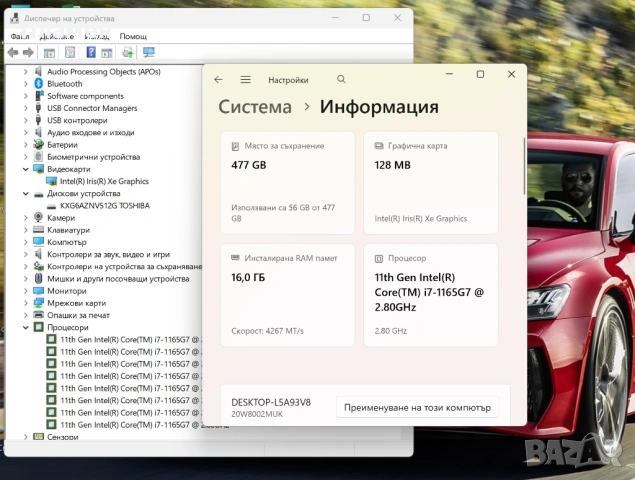
Task: Click the Биометрични устройства fingerprint icon
Action: (38, 156)
